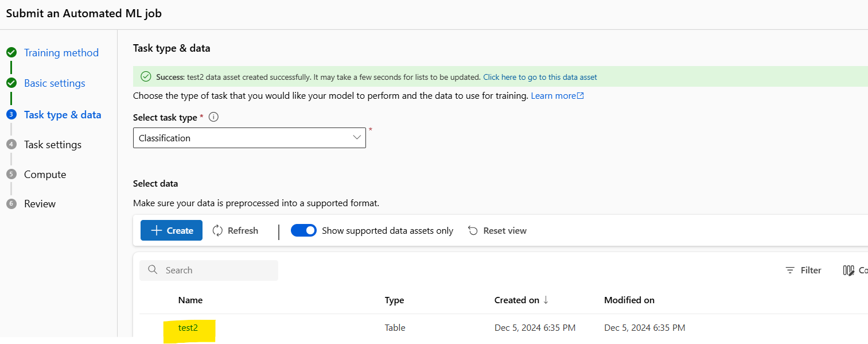Click the info icon next to Select task type

pyautogui.click(x=213, y=117)
